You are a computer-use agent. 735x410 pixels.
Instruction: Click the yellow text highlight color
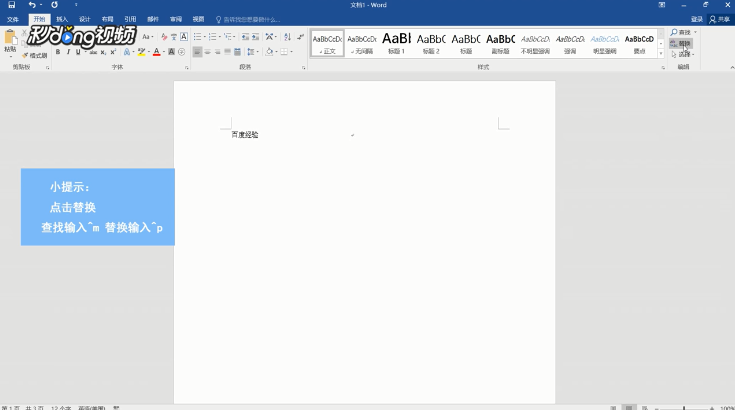(141, 52)
